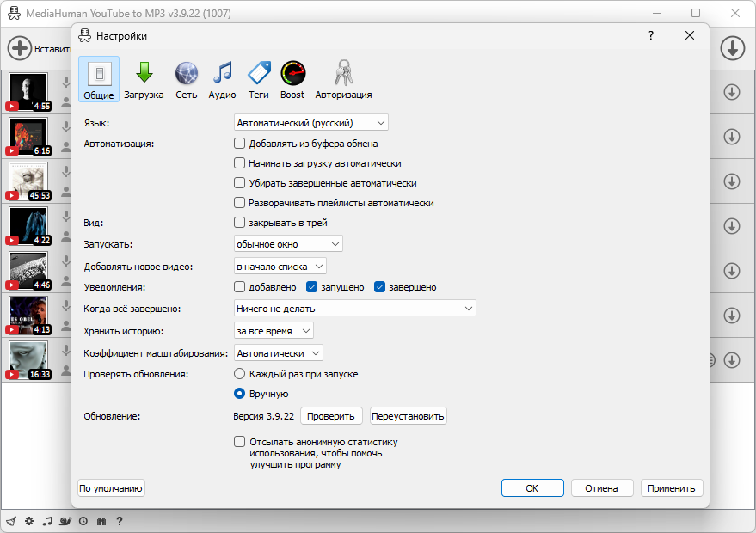Toggle anonymous statistics checkbox Отсылать анонимную статистику

[x=240, y=441]
